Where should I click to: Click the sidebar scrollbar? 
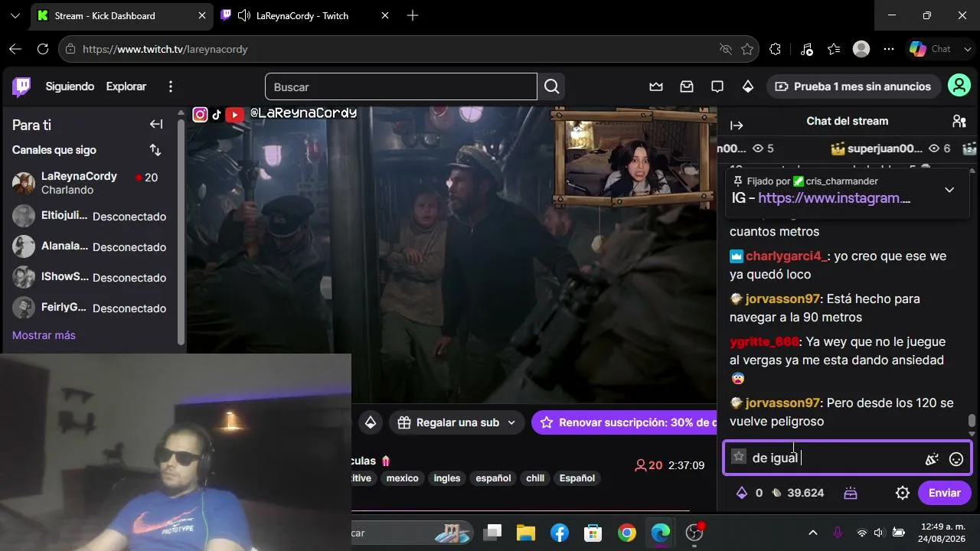tap(181, 233)
